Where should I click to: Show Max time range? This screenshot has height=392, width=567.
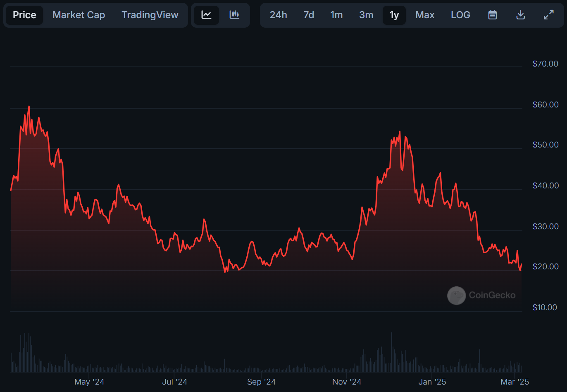pos(425,15)
